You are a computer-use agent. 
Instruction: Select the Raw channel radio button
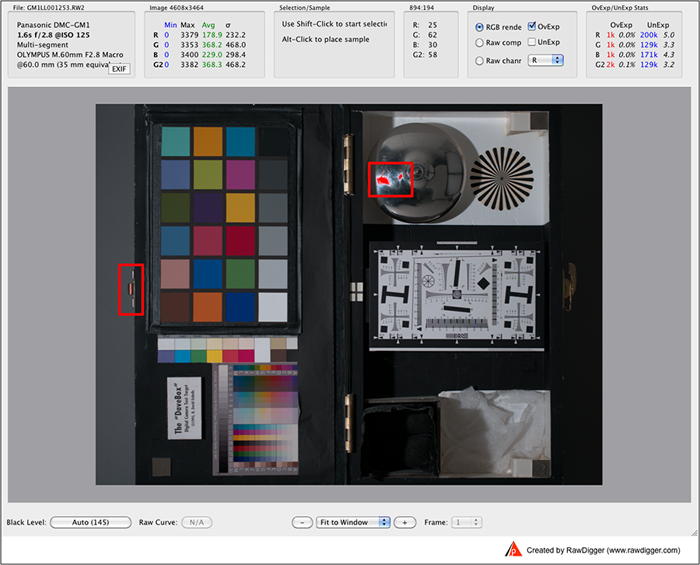(x=479, y=61)
